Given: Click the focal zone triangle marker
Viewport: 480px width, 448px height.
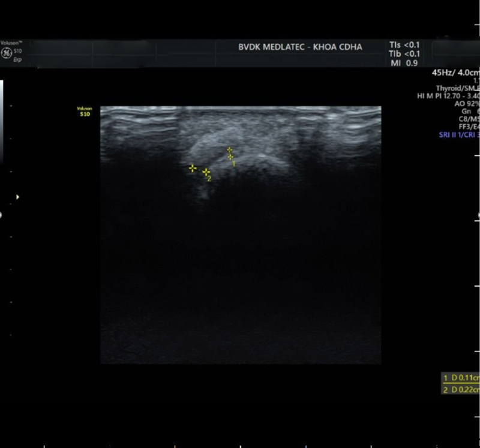Looking at the screenshot, I should pyautogui.click(x=17, y=197).
